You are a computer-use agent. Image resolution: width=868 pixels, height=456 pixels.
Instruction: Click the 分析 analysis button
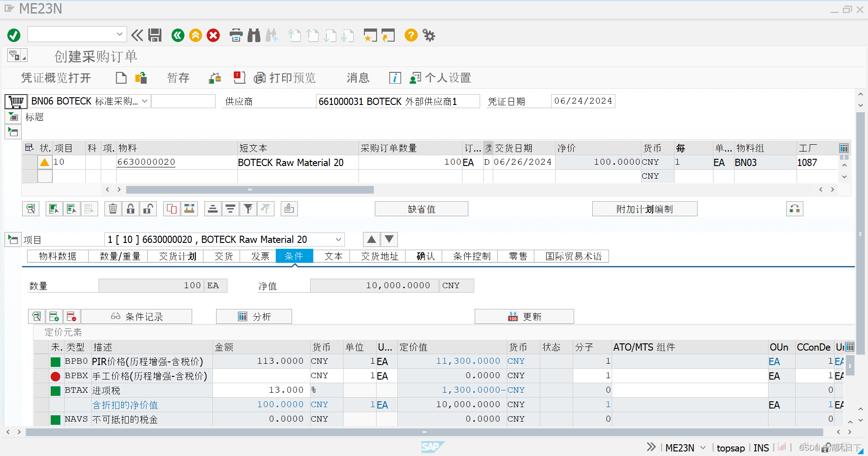click(x=254, y=317)
